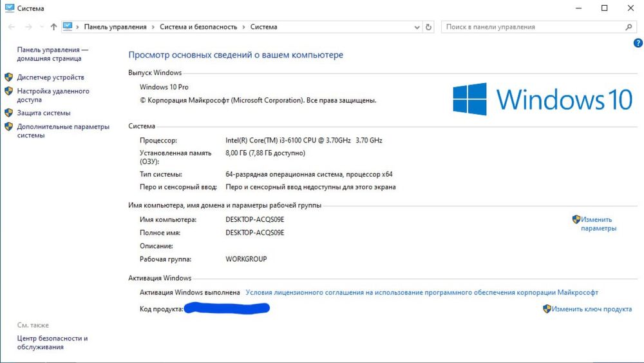This screenshot has width=644, height=363.
Task: Refresh the page with the refresh icon
Action: [428, 27]
